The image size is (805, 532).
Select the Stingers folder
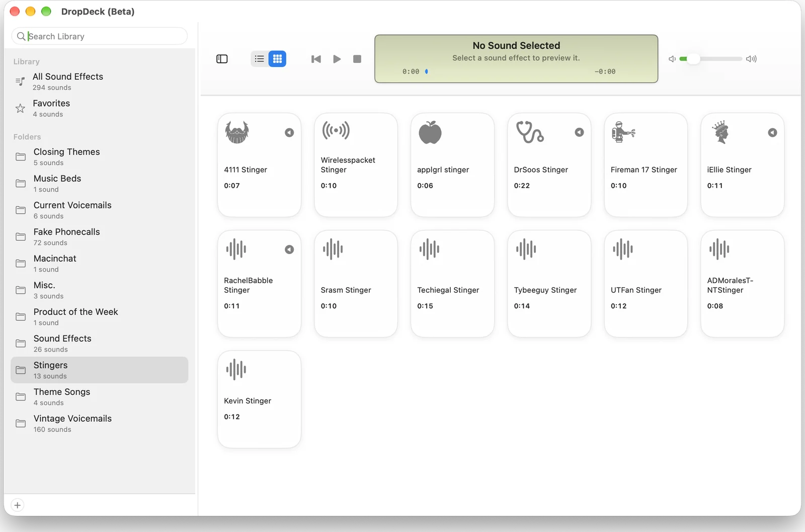pos(100,370)
